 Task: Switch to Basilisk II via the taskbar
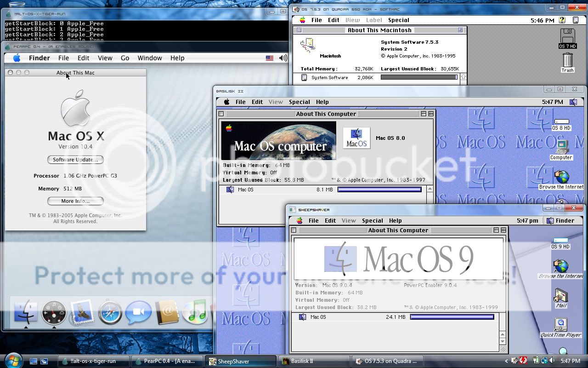[314, 361]
